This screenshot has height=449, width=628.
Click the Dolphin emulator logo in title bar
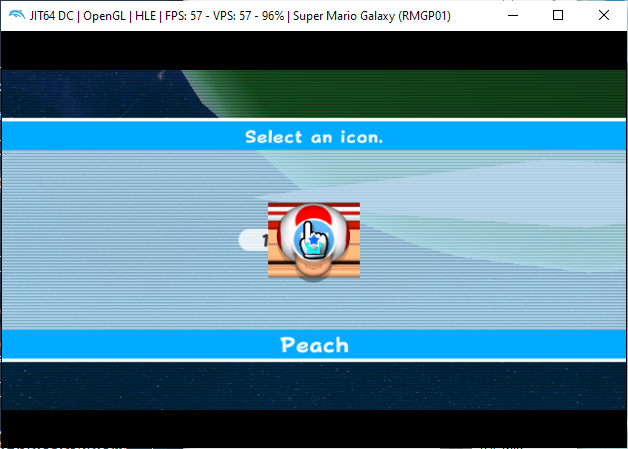(17, 16)
